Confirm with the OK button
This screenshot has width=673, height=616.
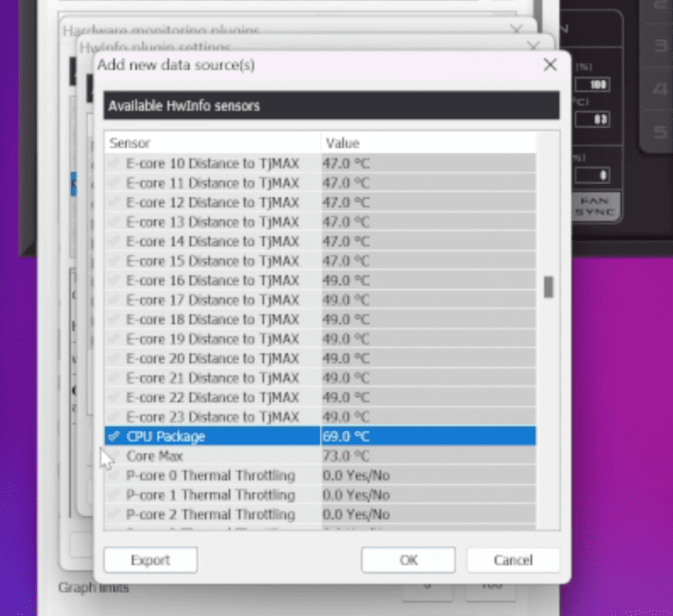point(408,560)
